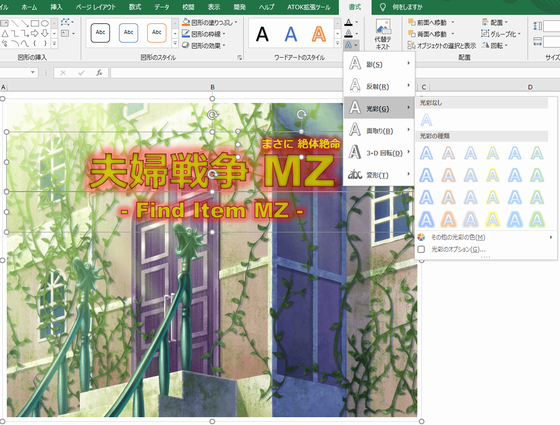
Task: Open the 配置 align dropdown
Action: click(x=495, y=22)
